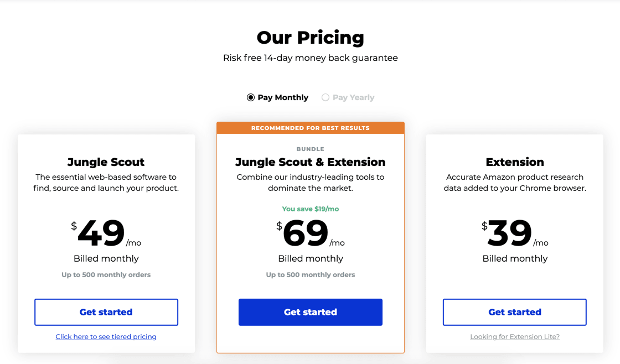Open the Looking for Extension Lite link
The height and width of the screenshot is (364, 620).
515,337
